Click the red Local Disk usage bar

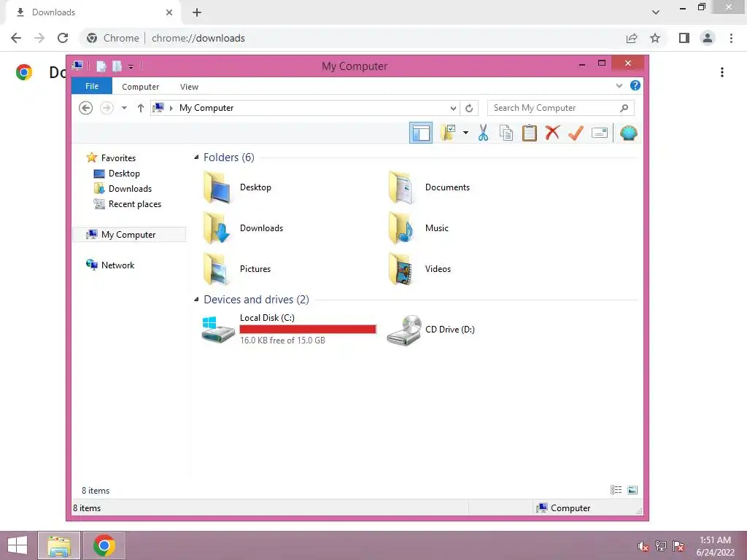point(308,329)
